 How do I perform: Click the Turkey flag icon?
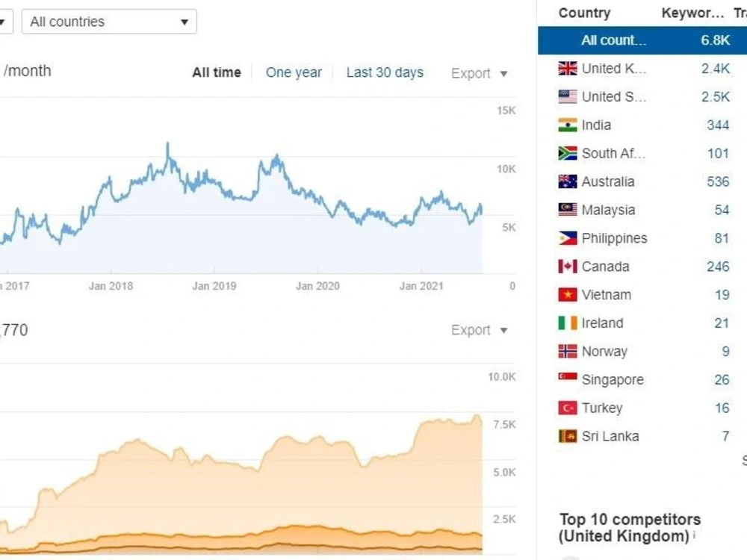(x=568, y=408)
